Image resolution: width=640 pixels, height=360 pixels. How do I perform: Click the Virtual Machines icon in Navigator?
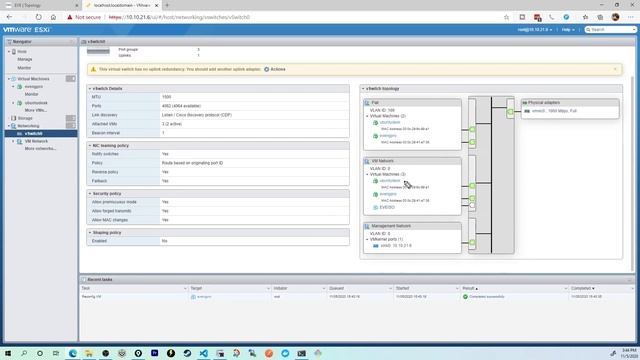click(x=14, y=79)
